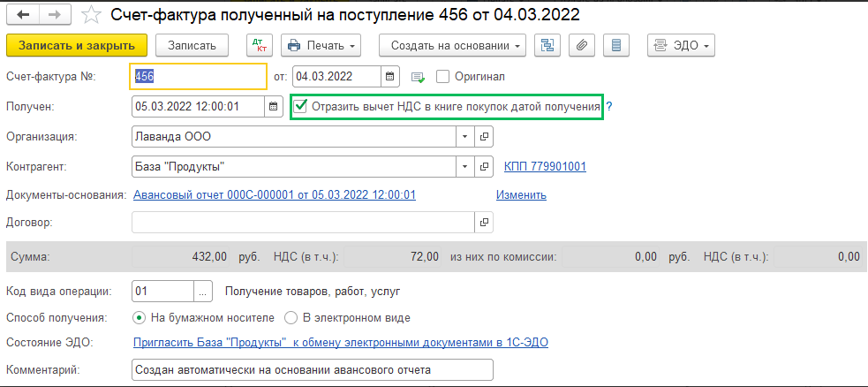Open calendar picker for invoice date 04.03.2022

coord(391,77)
